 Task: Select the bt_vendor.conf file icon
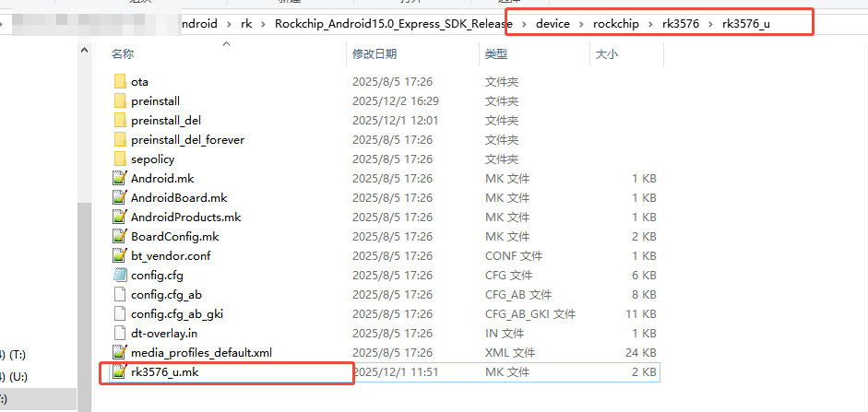[120, 256]
